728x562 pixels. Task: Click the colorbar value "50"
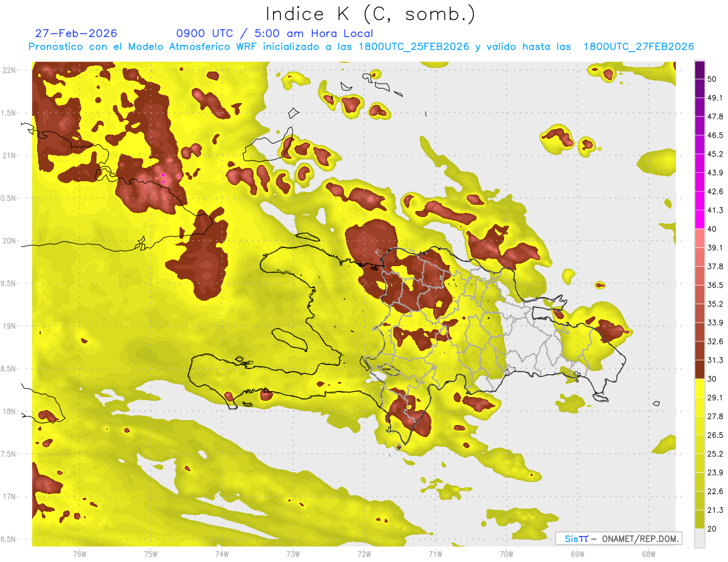[x=712, y=79]
